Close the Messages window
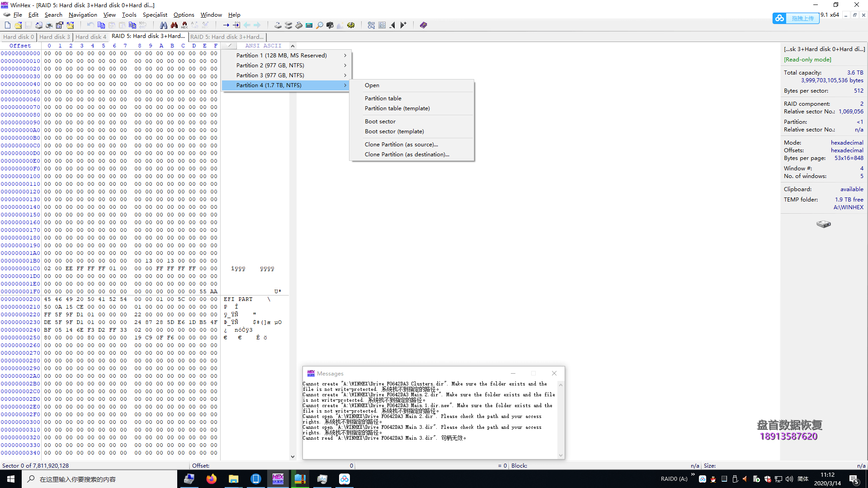The width and height of the screenshot is (868, 488). click(x=554, y=373)
